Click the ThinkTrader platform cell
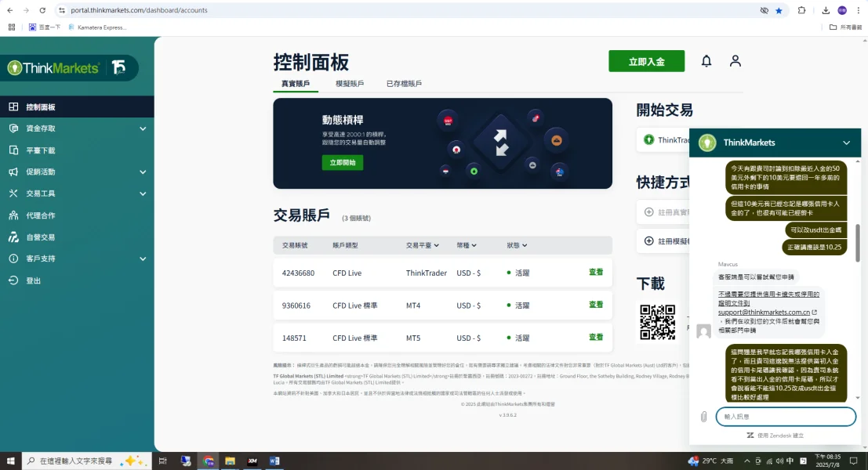Viewport: 868px width, 470px height. (x=427, y=273)
